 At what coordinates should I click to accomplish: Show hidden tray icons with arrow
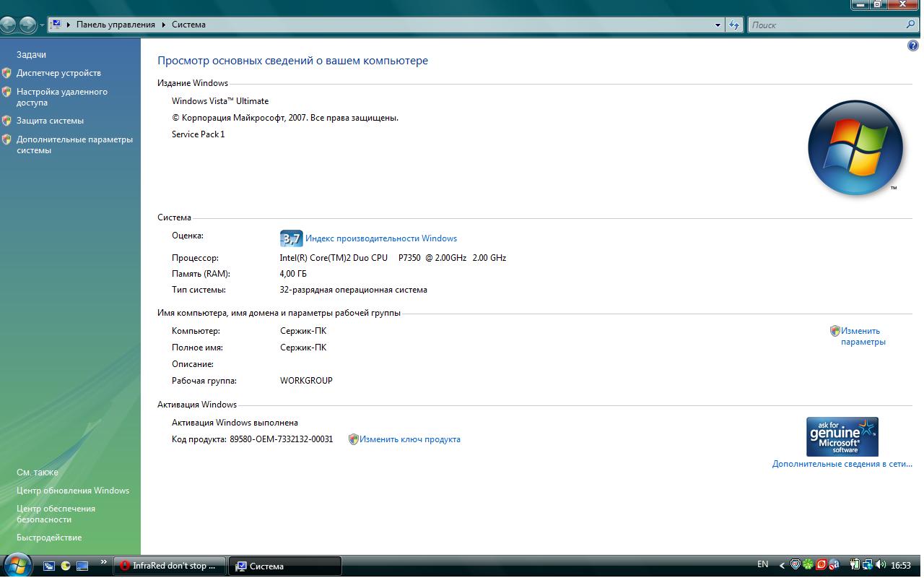coord(782,566)
